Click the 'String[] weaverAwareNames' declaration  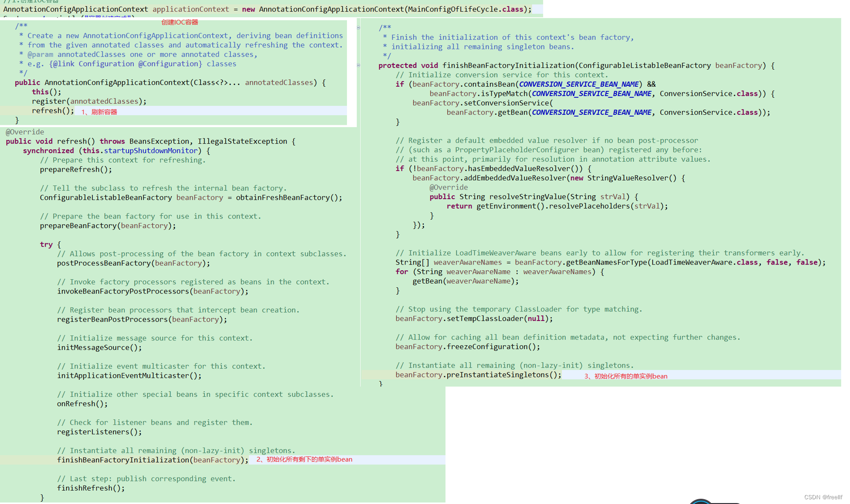click(x=448, y=262)
